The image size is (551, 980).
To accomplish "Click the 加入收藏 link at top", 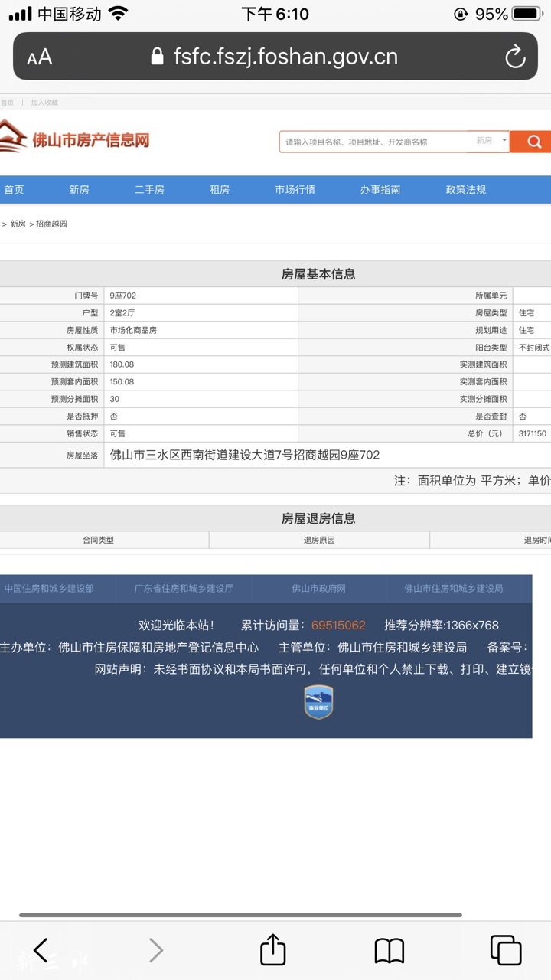I will coord(44,103).
